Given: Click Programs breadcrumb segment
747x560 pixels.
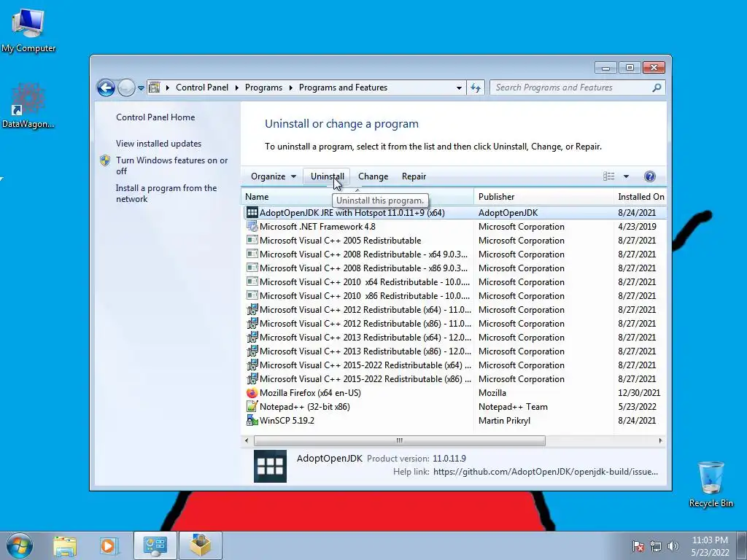Looking at the screenshot, I should 263,87.
